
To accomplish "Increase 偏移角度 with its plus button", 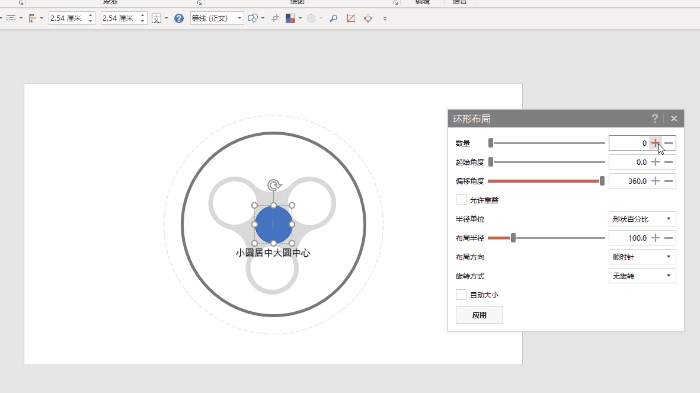I will [x=655, y=181].
